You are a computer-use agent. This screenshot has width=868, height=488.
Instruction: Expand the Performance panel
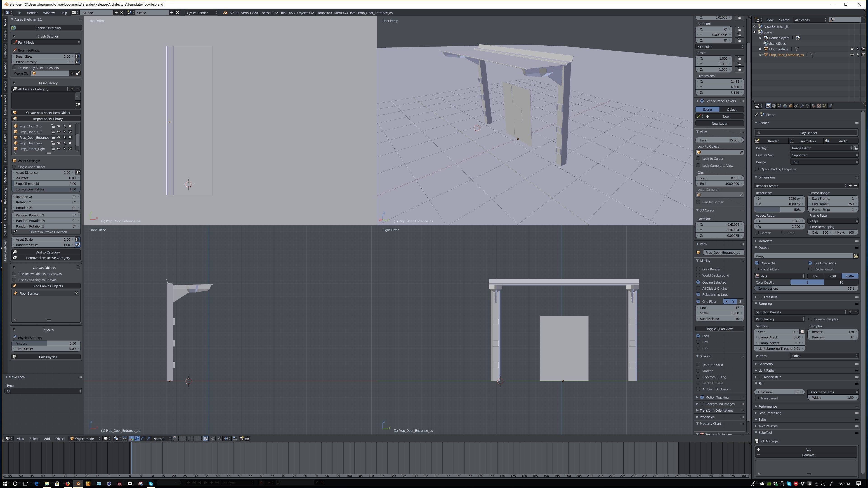click(767, 406)
